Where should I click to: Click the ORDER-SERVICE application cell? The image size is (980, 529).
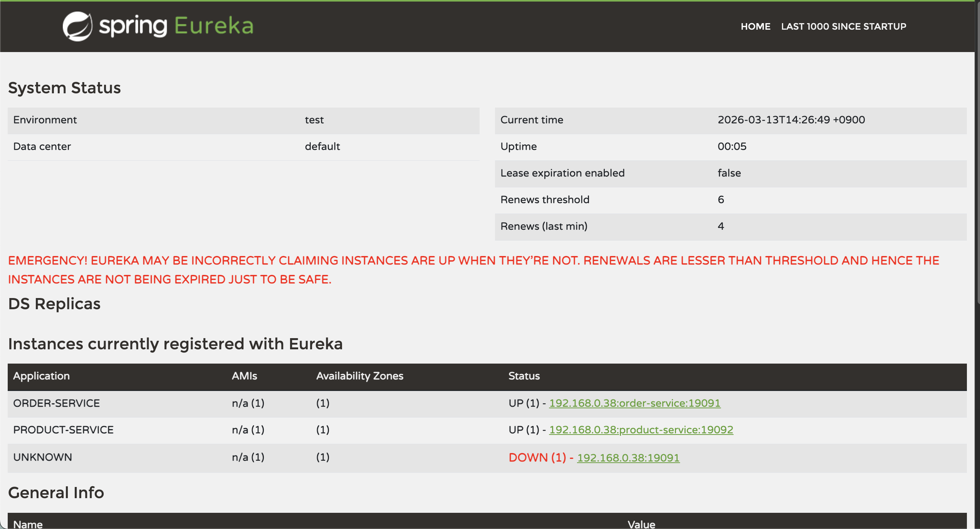click(56, 403)
